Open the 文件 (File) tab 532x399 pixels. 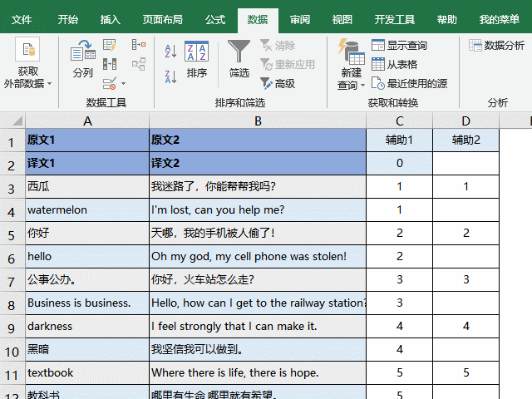click(x=22, y=20)
